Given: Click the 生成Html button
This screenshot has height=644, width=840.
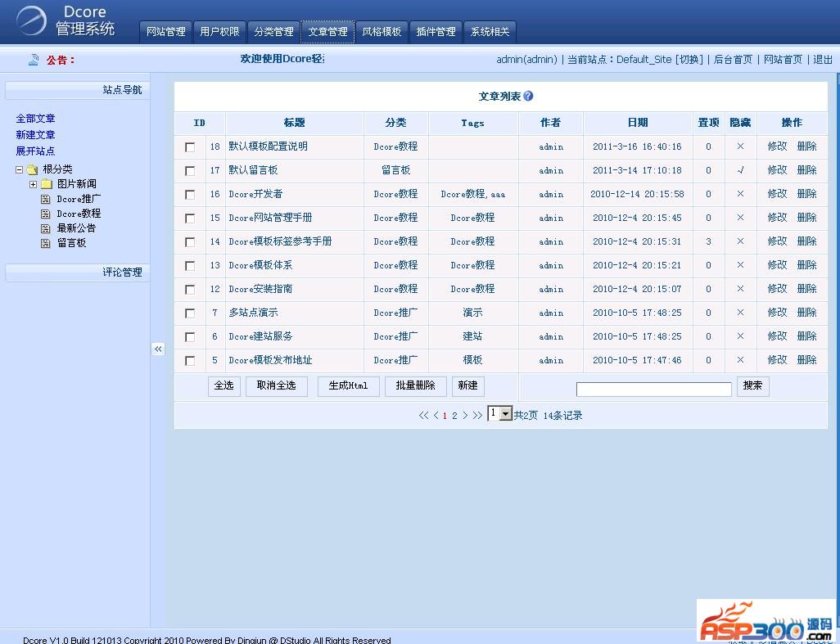Looking at the screenshot, I should (x=348, y=386).
